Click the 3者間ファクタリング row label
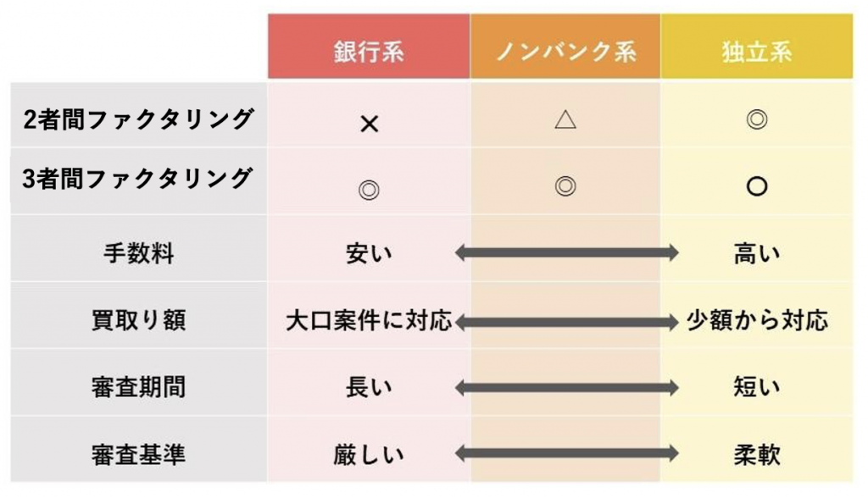Image resolution: width=868 pixels, height=498 pixels. coord(138,180)
